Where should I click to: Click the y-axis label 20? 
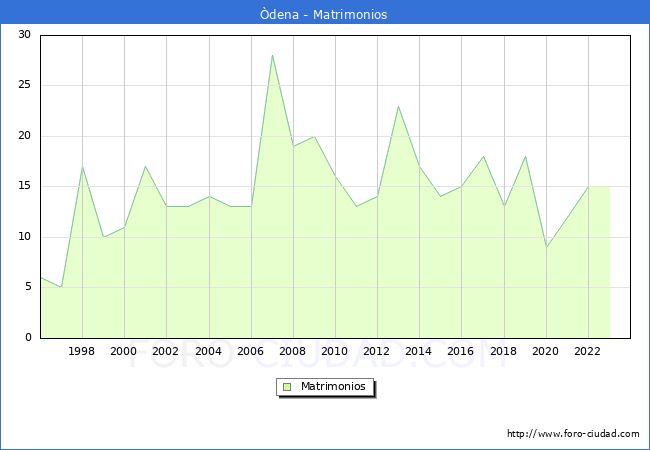tap(25, 135)
